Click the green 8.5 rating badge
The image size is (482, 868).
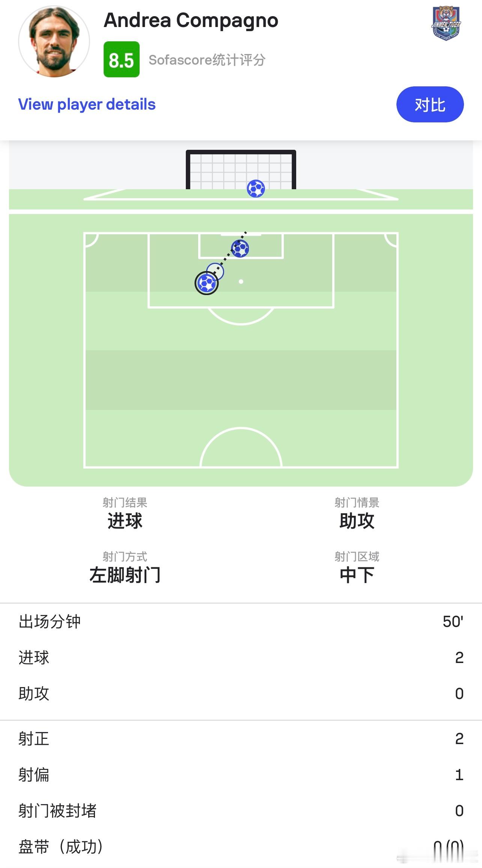(122, 59)
